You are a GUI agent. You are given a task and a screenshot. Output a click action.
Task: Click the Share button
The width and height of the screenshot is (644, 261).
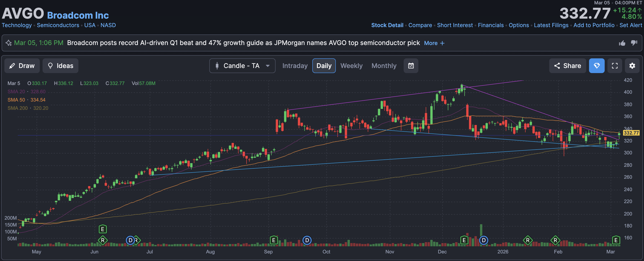tap(567, 66)
